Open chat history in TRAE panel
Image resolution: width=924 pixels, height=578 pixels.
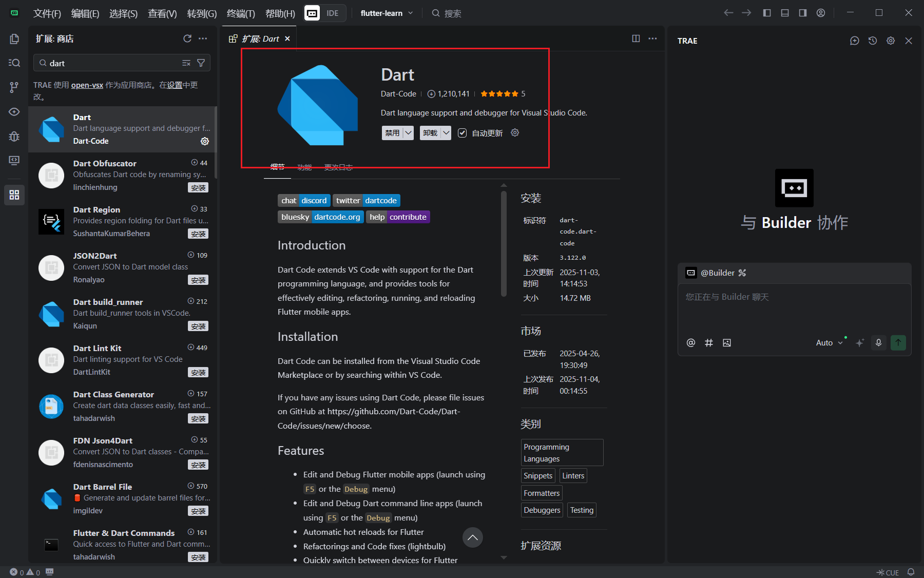tap(873, 41)
